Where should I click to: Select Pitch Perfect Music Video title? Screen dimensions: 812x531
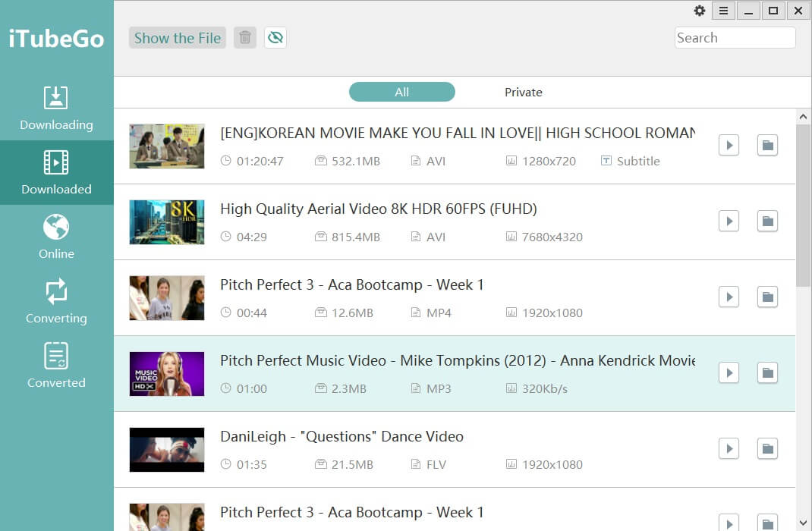point(458,361)
